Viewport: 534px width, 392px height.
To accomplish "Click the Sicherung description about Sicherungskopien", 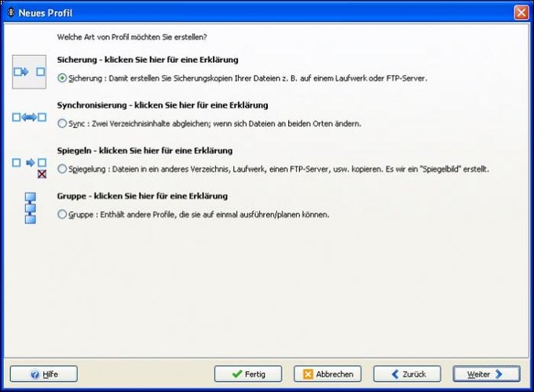I will (247, 79).
